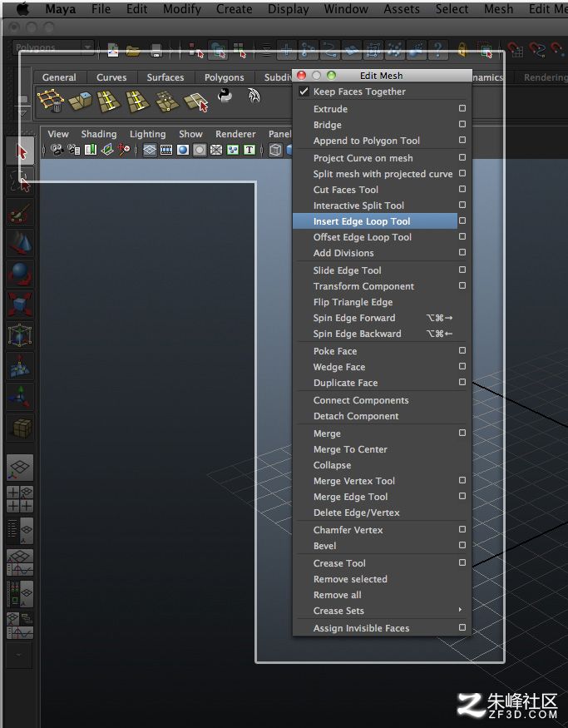The image size is (568, 728).
Task: Activate the Lasso Select tool
Action: [x=20, y=181]
